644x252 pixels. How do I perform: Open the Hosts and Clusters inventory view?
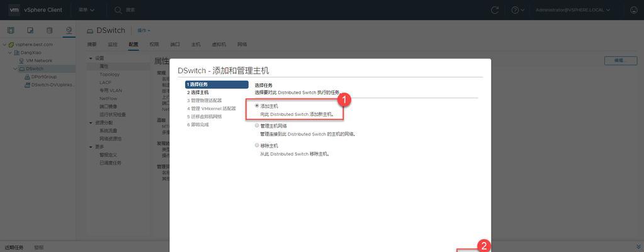click(11, 30)
